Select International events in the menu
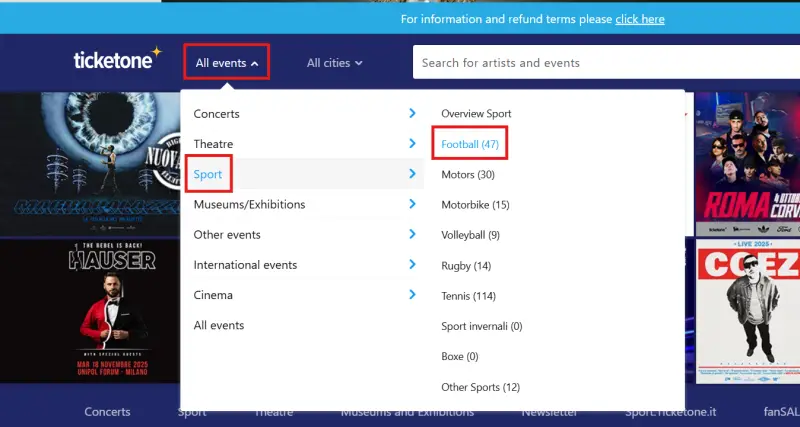 [245, 265]
